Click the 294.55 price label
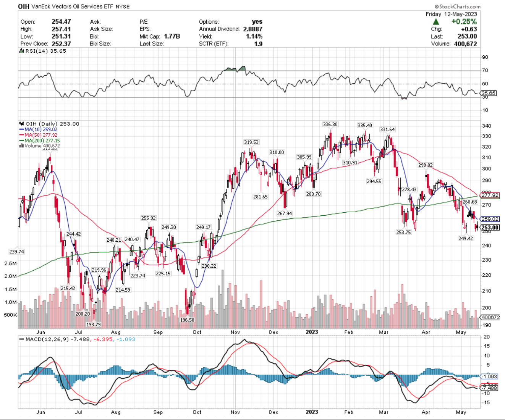Image resolution: width=505 pixels, height=420 pixels. [374, 182]
